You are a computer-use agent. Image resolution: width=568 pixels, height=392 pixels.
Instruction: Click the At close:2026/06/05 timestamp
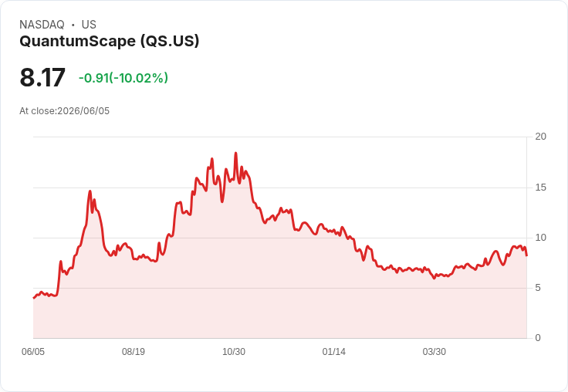coord(65,111)
